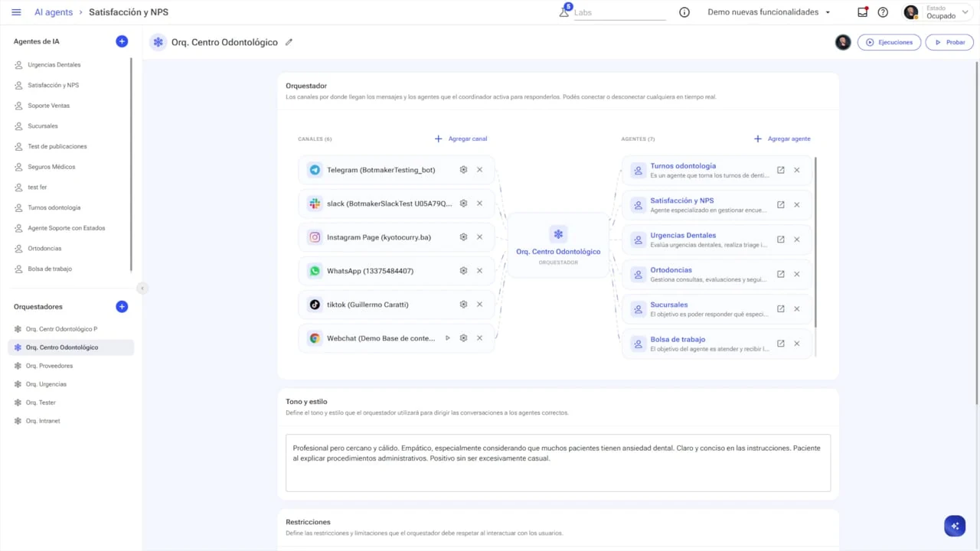Image resolution: width=980 pixels, height=551 pixels.
Task: Disconnect the Turnos odontología agent
Action: click(796, 170)
